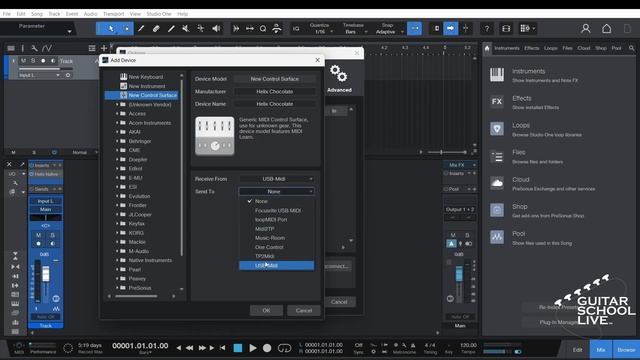Toggle Solo on mixer channel strip
This screenshot has height=360, width=640.
click(x=52, y=236)
